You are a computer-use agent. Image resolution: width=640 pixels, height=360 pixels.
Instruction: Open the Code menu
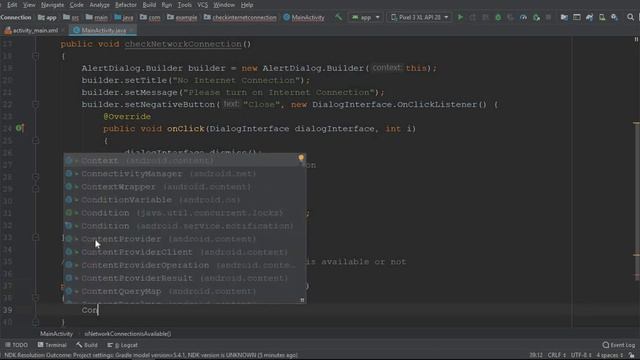point(76,5)
